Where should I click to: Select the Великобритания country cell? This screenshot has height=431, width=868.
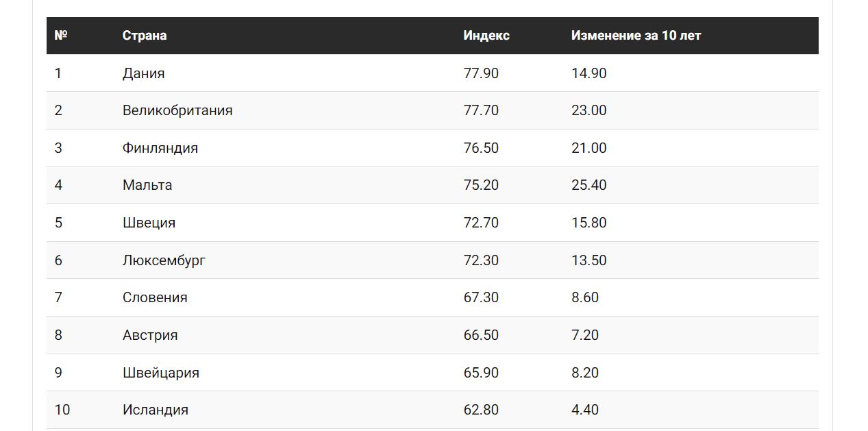point(177,110)
